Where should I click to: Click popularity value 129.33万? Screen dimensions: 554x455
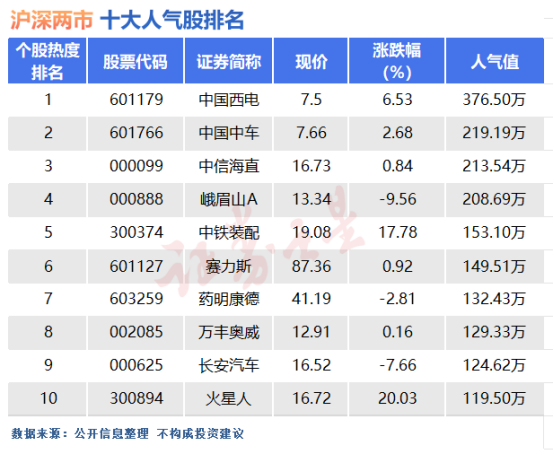tap(494, 332)
